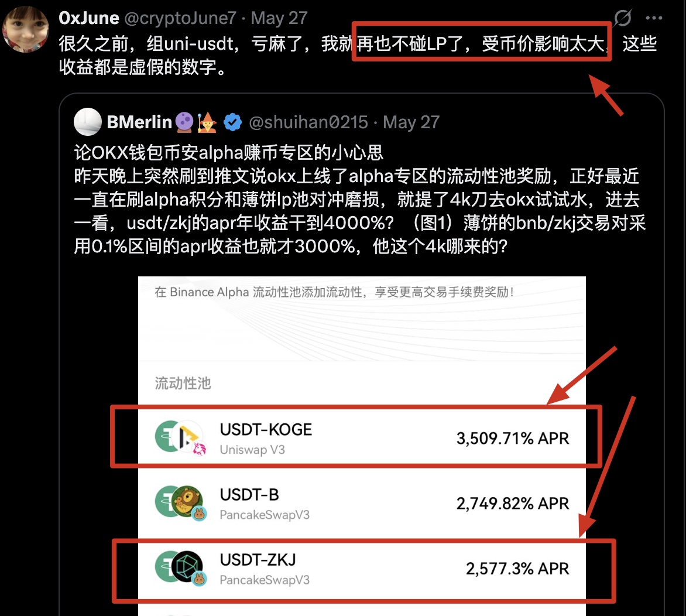Screen dimensions: 686x616
Task: Click the Grok slashed-circle icon
Action: 622,18
